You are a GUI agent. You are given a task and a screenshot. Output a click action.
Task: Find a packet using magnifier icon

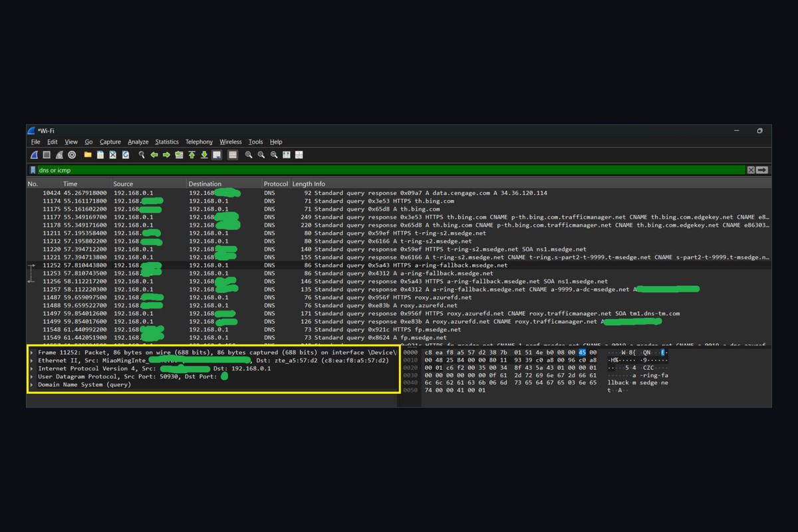click(x=141, y=154)
